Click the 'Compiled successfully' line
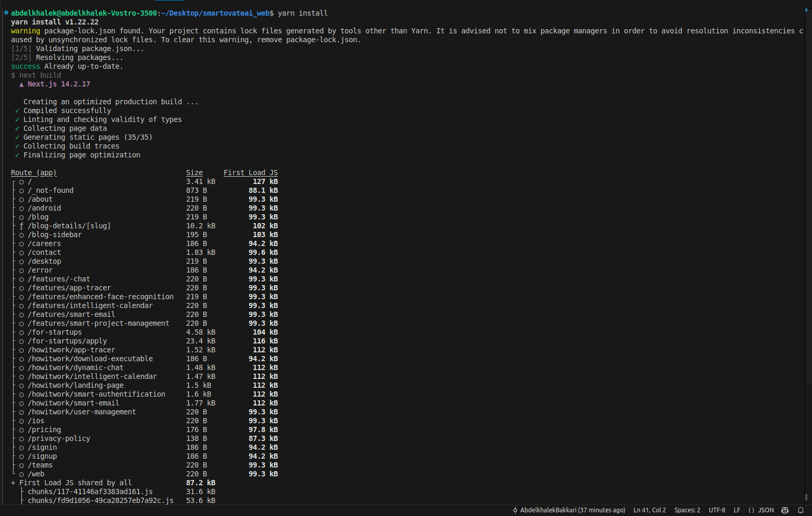Image resolution: width=812 pixels, height=516 pixels. pyautogui.click(x=67, y=110)
